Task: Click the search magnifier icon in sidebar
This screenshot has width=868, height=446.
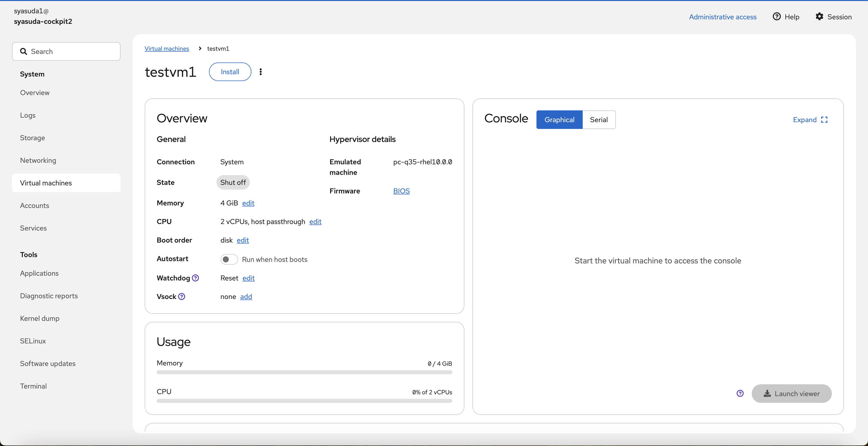Action: pyautogui.click(x=24, y=51)
